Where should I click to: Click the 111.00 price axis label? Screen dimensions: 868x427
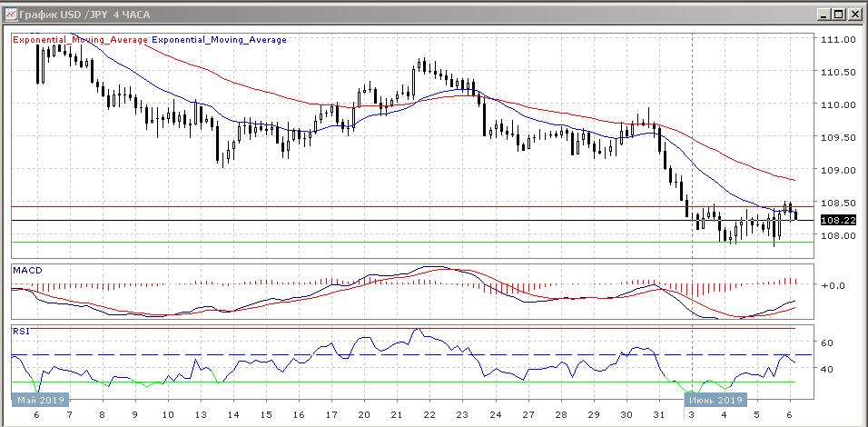tap(837, 40)
